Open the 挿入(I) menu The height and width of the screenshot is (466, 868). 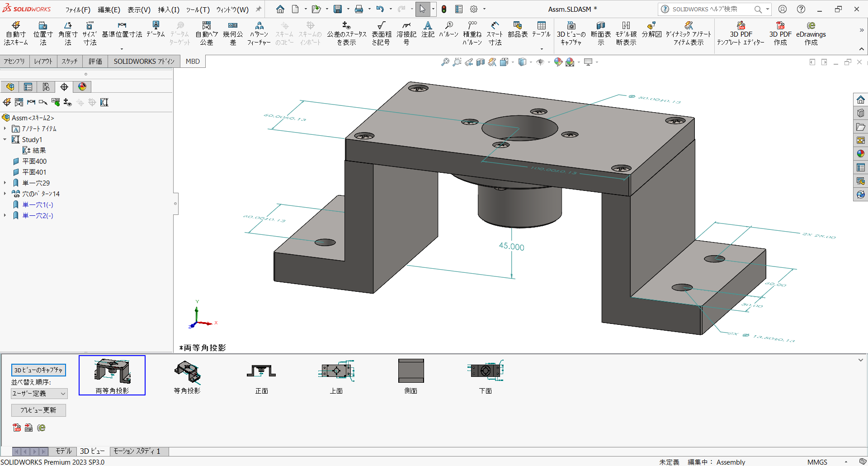click(169, 10)
